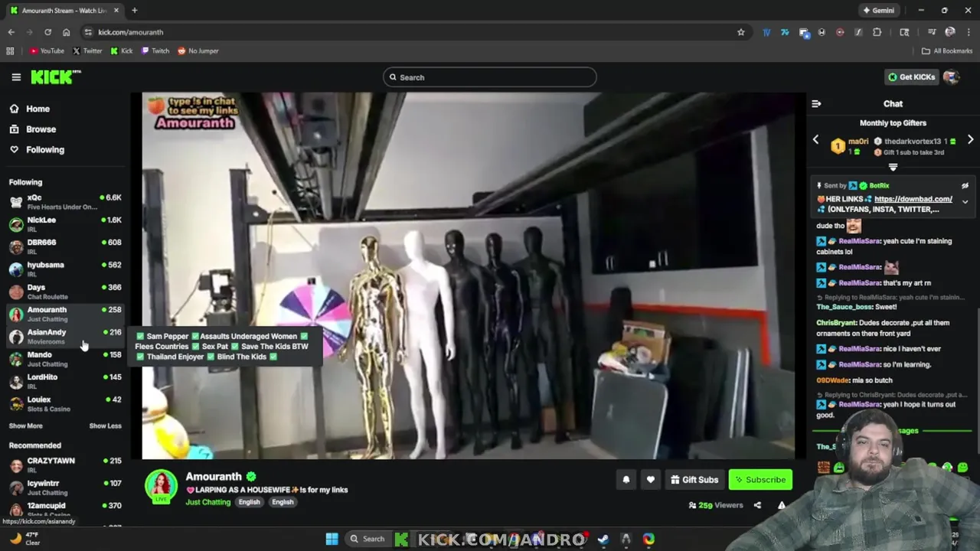Open Icywintrr in the Recommended list

[65, 487]
